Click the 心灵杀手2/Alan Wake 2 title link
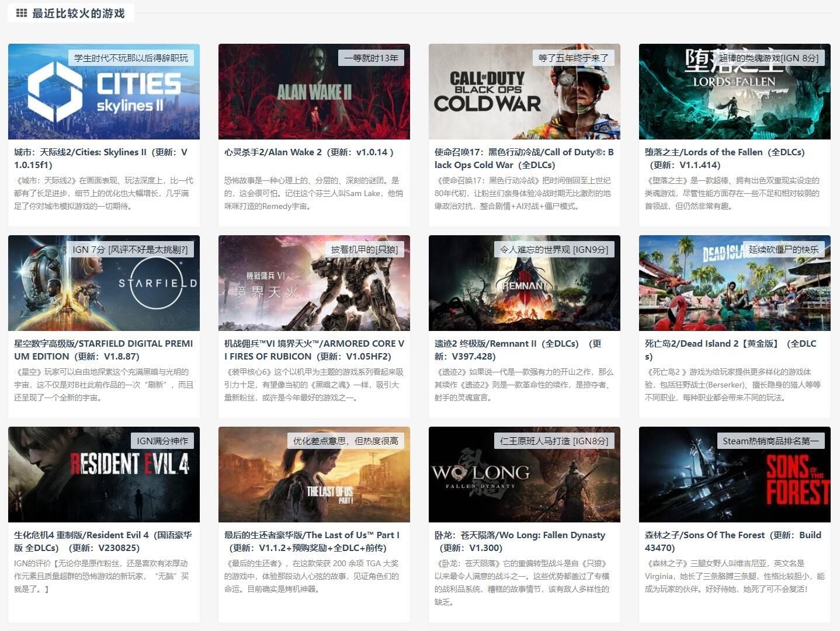 (309, 152)
